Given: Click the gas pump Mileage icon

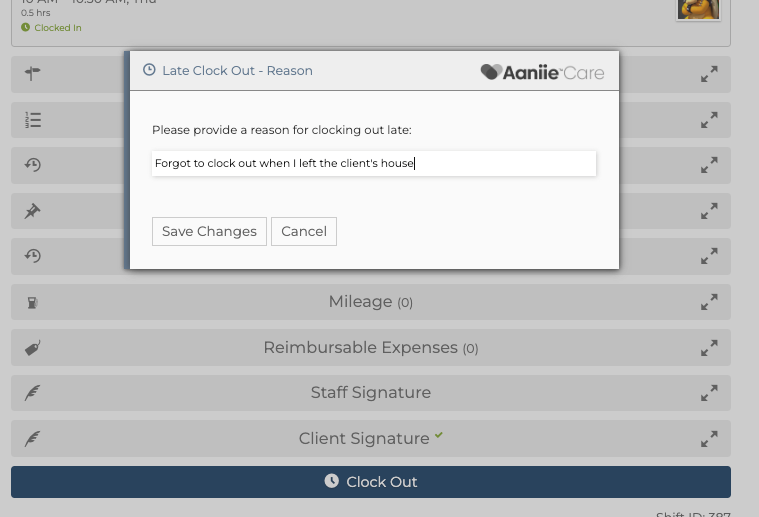Looking at the screenshot, I should 32,302.
